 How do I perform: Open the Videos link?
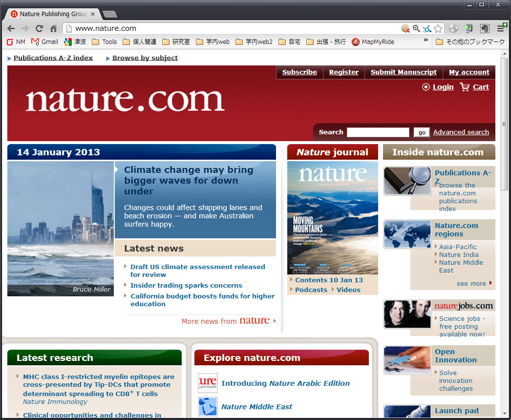[348, 290]
